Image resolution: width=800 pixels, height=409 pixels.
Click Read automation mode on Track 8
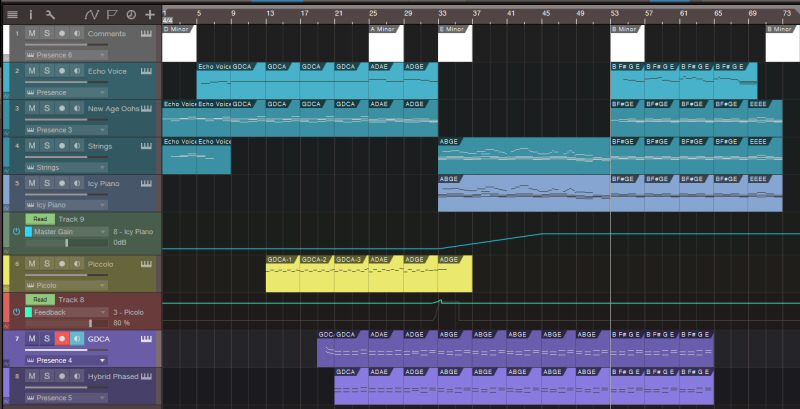coord(40,299)
